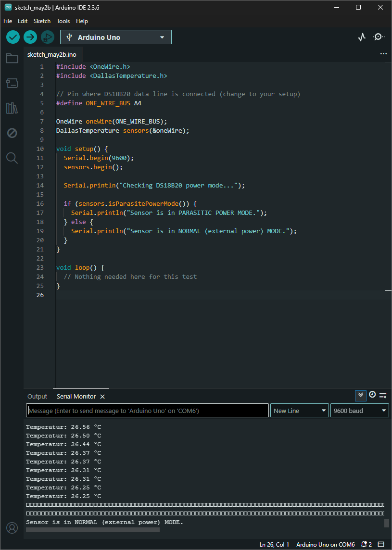Viewport: 392px width, 550px height.
Task: Click 'Temperatur: 26.56 °C' output line
Action: 63,427
